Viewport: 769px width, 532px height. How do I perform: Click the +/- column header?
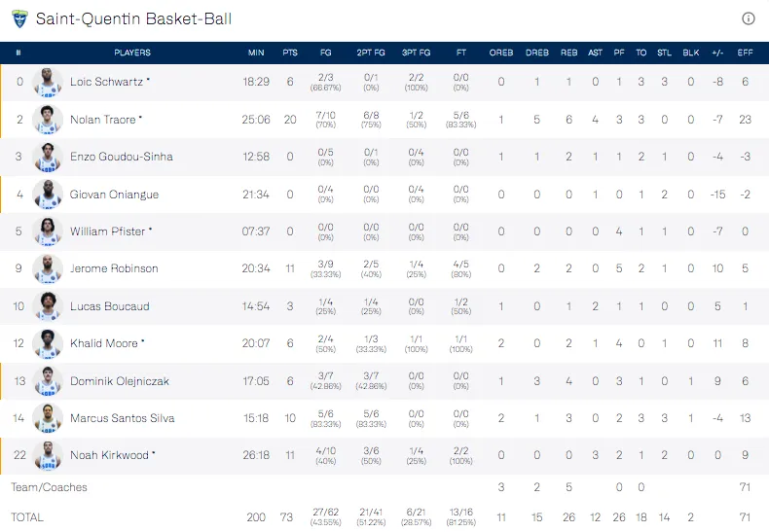(717, 53)
